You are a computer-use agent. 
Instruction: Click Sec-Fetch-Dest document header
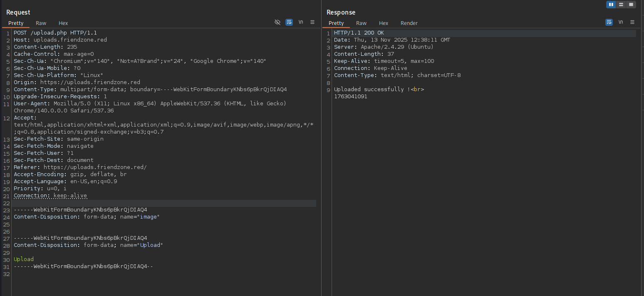coord(54,160)
